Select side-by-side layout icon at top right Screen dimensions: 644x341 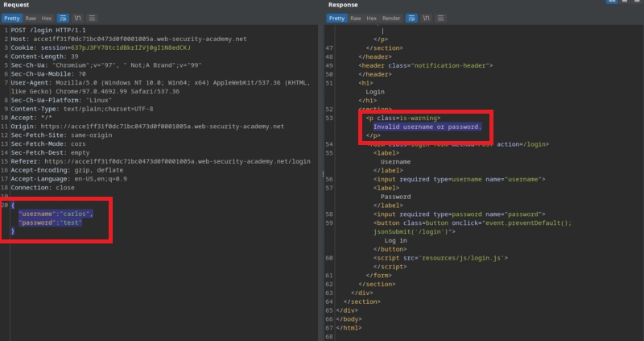pyautogui.click(x=611, y=3)
